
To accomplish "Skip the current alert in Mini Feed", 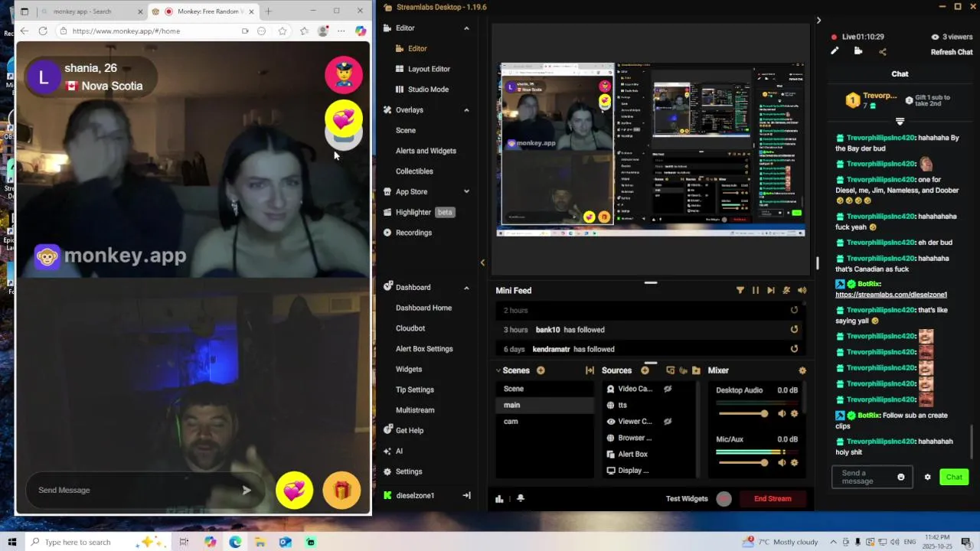I will pos(770,291).
